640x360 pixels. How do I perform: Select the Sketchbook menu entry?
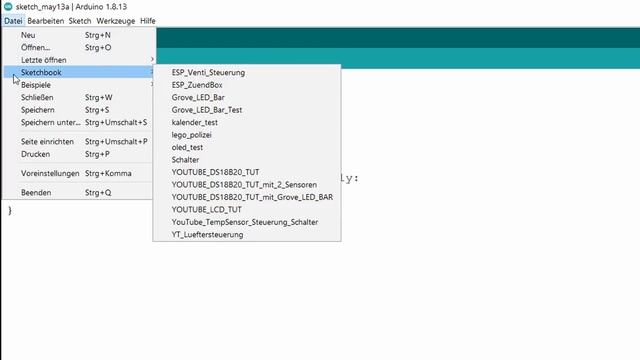pyautogui.click(x=79, y=72)
